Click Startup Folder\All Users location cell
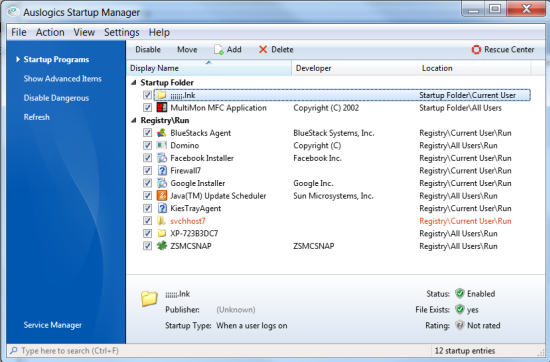This screenshot has height=362, width=550. coord(460,108)
